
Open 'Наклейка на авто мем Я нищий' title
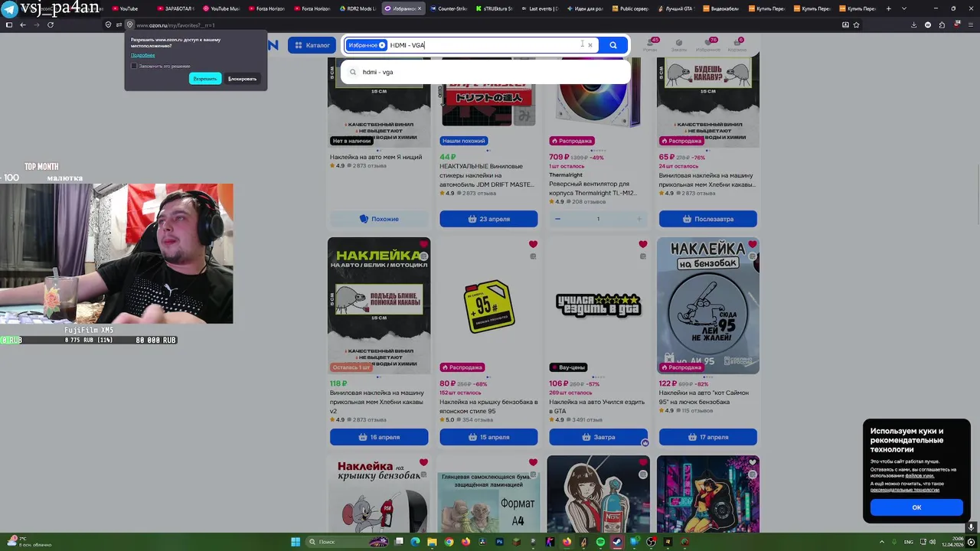point(376,157)
